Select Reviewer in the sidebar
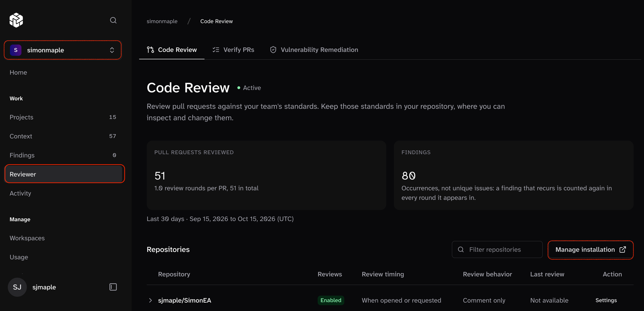644x311 pixels. coord(63,174)
